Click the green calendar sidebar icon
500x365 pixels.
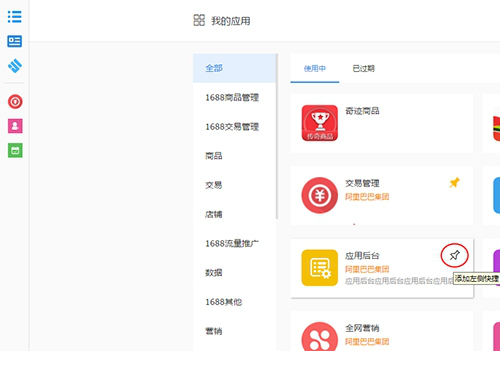[x=15, y=150]
